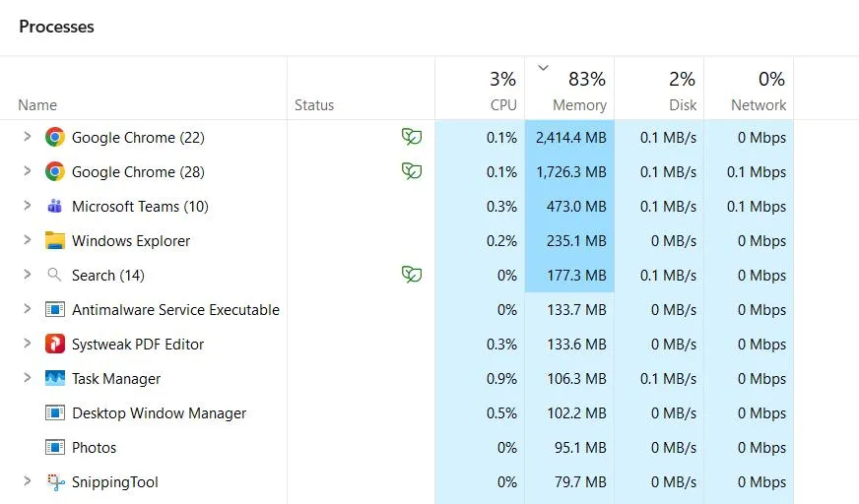Click Desktop Window Manager's 0.5% CPU cell
This screenshot has height=504, width=859.
pyautogui.click(x=480, y=413)
